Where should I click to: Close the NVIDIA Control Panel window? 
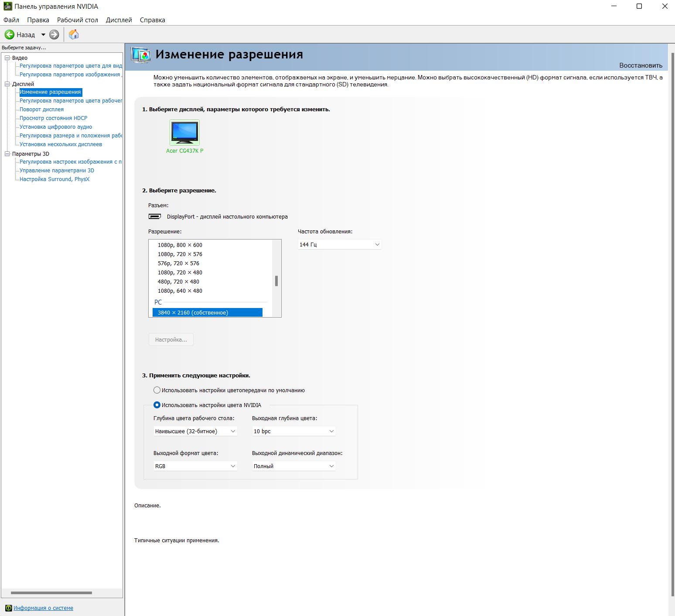point(665,6)
